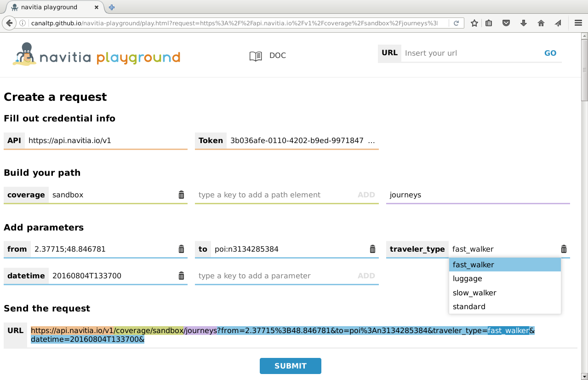Choose luggage in traveler_type options
The image size is (588, 380).
pos(505,278)
